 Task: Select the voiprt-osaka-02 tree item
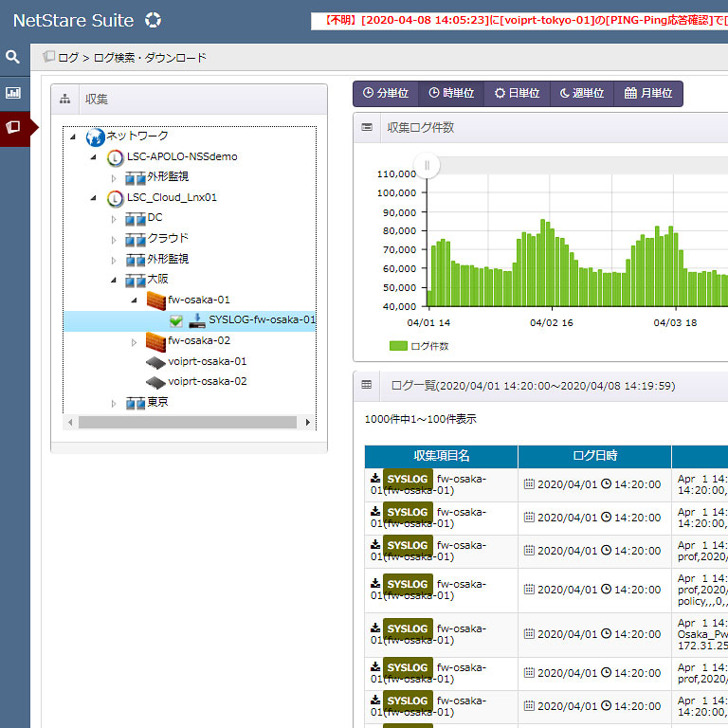click(x=207, y=382)
